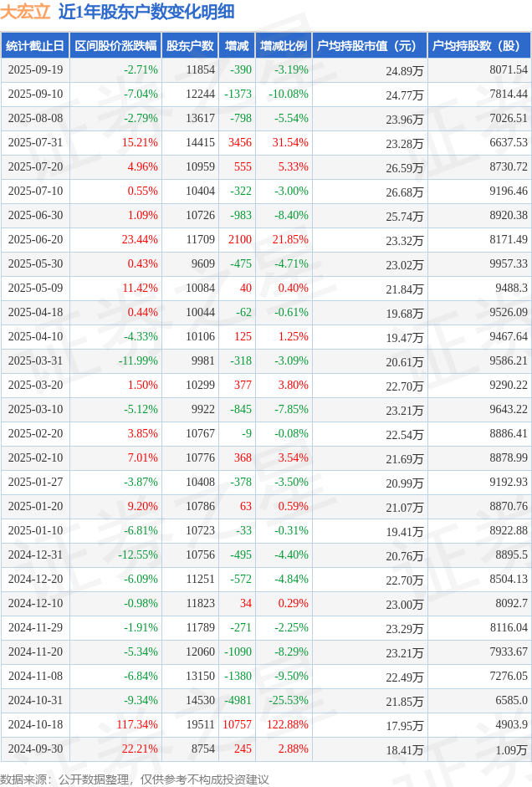Image resolution: width=532 pixels, height=787 pixels.
Task: Click the 2025-09-19 date cell
Action: 36,70
